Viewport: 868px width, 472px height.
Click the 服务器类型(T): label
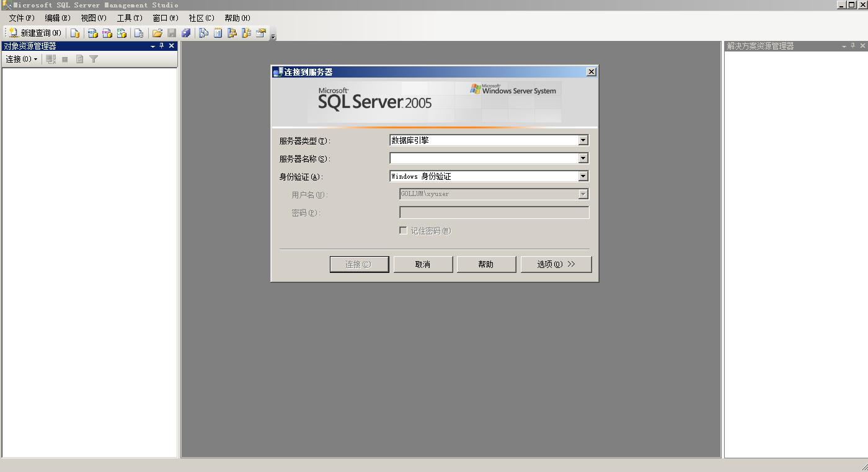click(x=305, y=141)
